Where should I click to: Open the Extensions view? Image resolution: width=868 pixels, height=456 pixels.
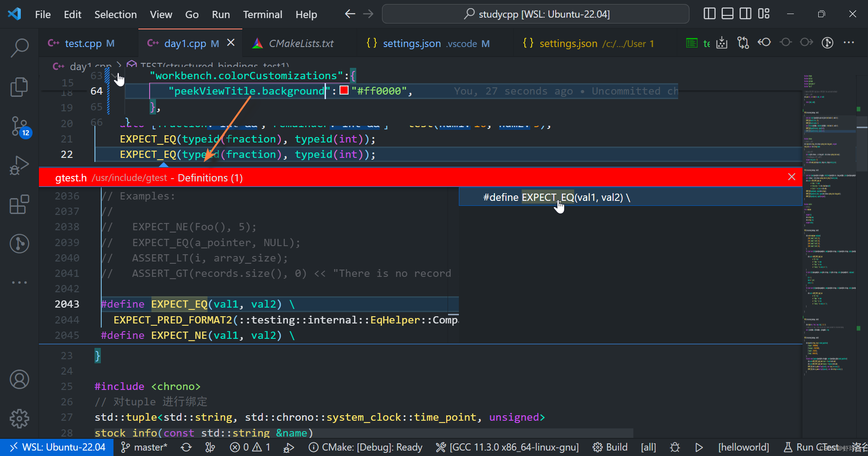point(19,204)
